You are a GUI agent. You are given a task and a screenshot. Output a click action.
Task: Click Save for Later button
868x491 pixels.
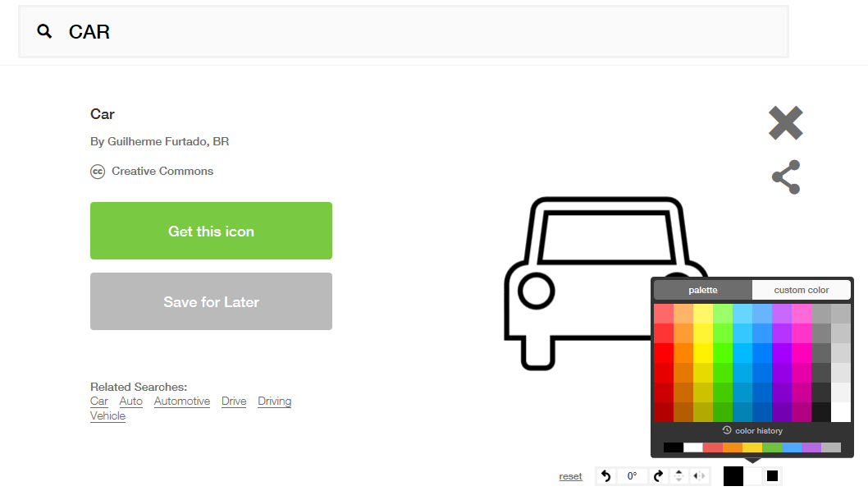click(211, 301)
